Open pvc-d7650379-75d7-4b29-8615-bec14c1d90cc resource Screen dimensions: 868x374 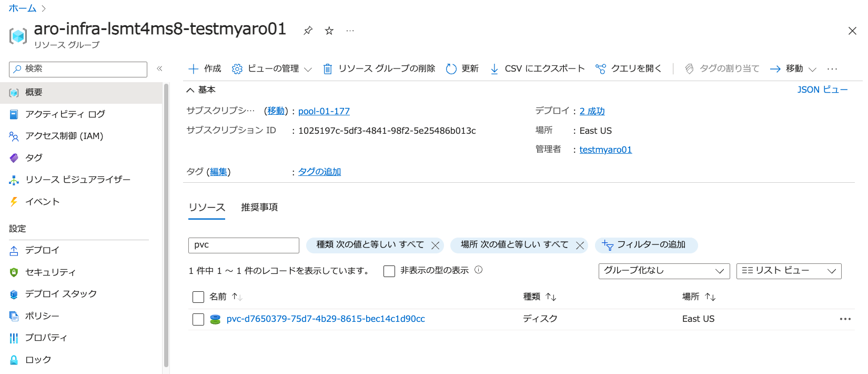326,319
